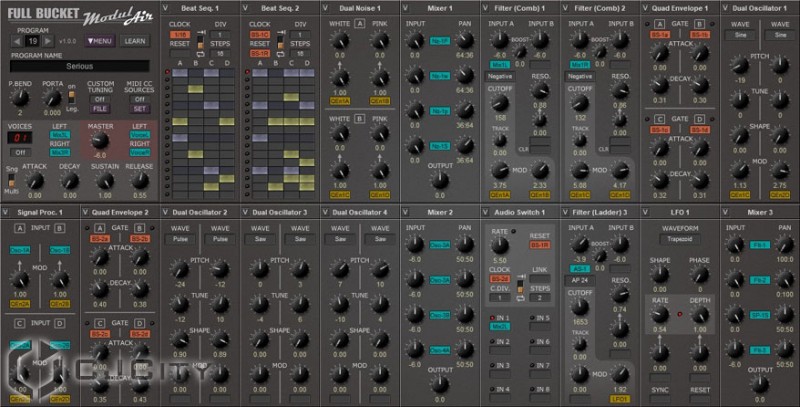Toggle the MIDI CC SOURCES Off button
Screen dimensions: 800x407
[139, 99]
